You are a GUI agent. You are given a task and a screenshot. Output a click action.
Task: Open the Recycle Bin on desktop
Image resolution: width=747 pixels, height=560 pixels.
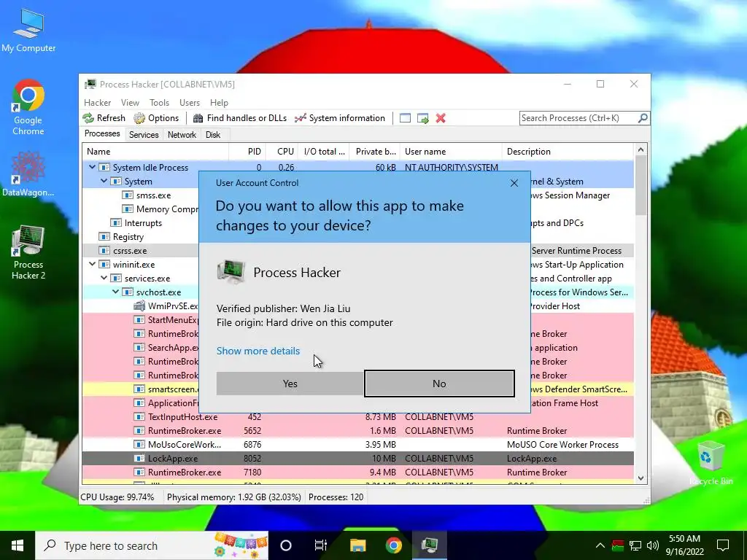click(711, 463)
